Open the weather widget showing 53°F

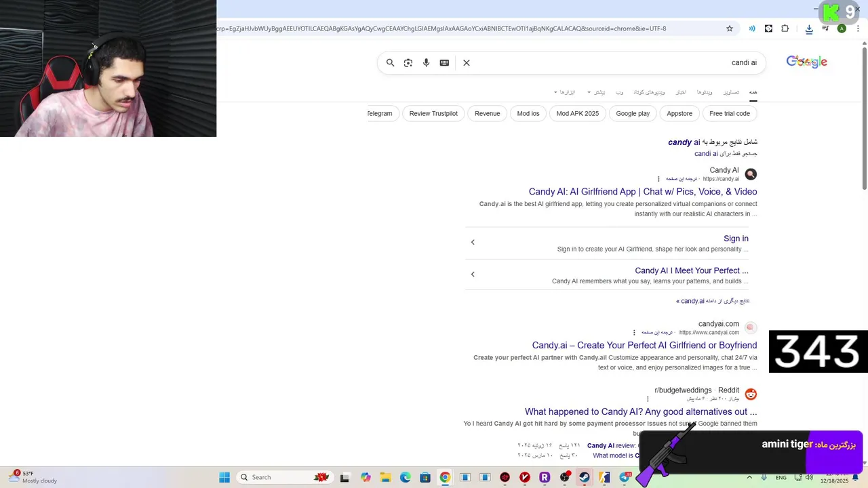pos(34,477)
